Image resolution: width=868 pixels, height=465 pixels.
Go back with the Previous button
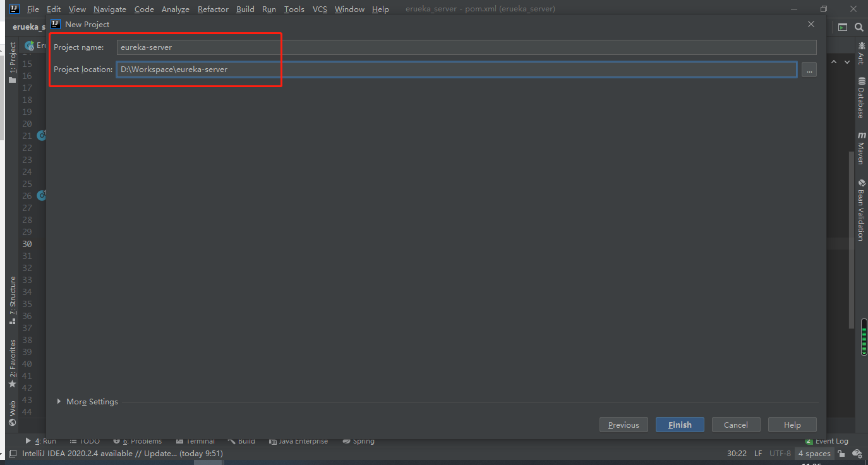point(624,425)
